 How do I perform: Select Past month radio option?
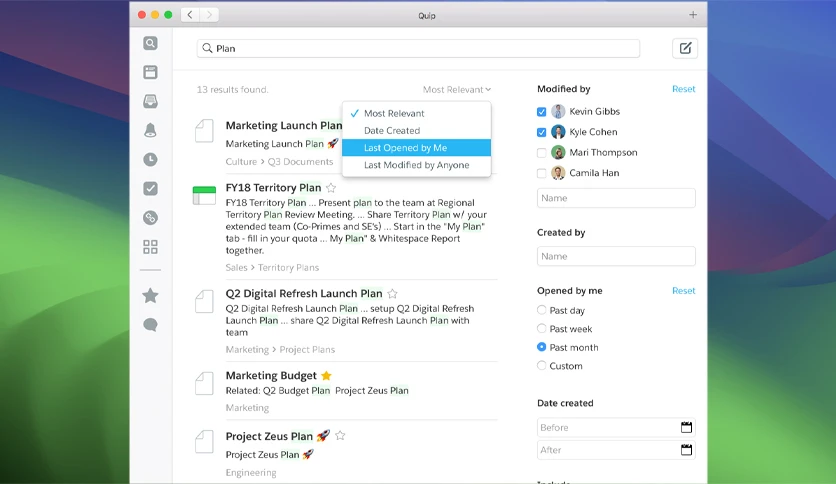point(542,347)
